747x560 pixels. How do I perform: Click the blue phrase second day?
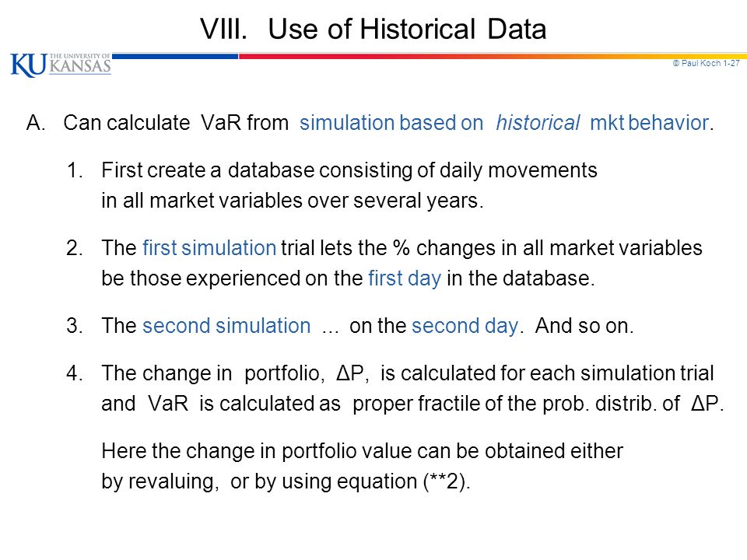coord(465,326)
